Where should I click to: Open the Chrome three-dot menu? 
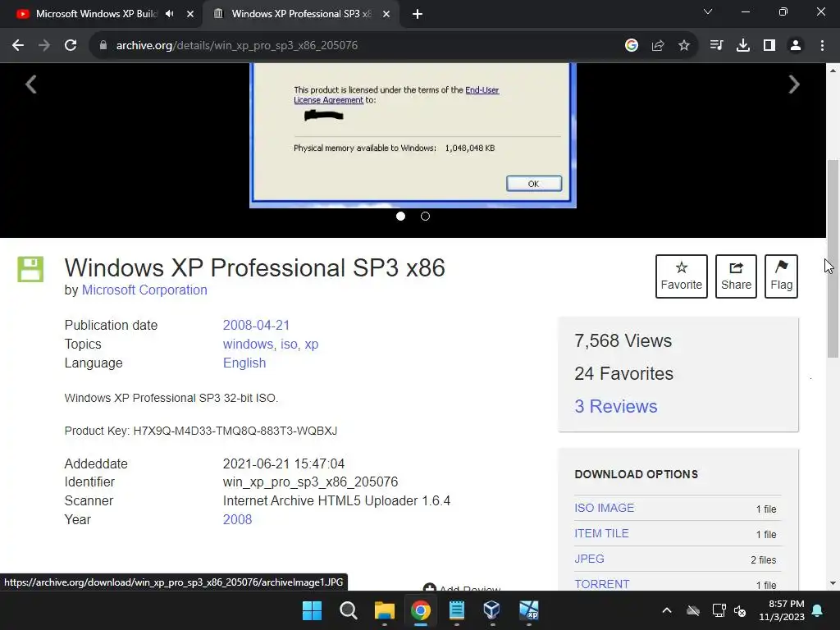822,46
